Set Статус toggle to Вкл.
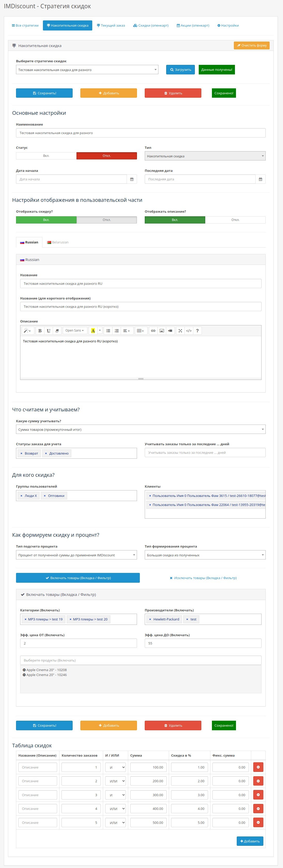 pos(46,156)
